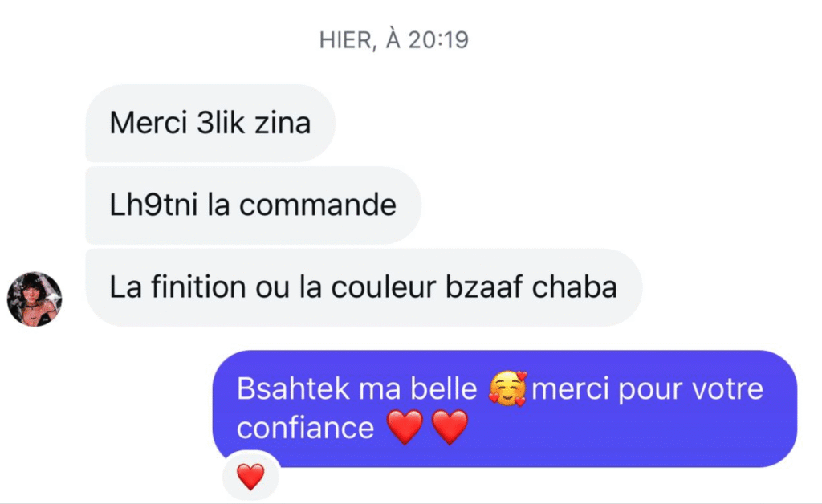The image size is (822, 504).
Task: Select the "La finition ou la couleur" message
Action: point(364,287)
